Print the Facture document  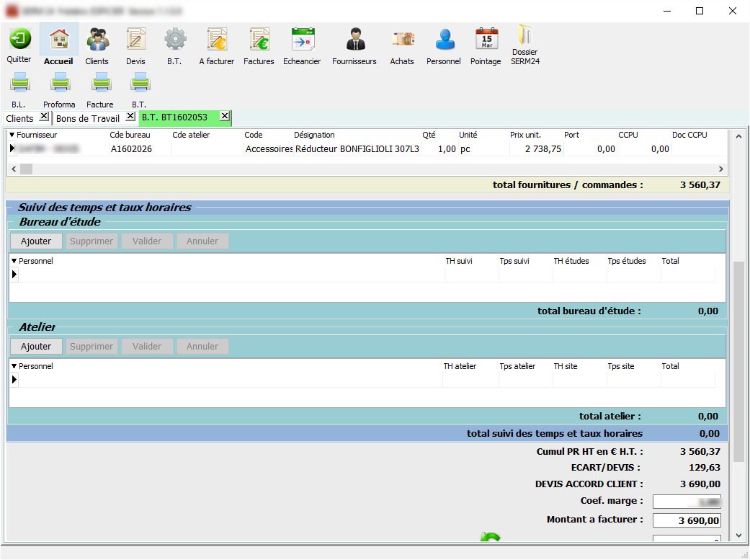(x=102, y=82)
